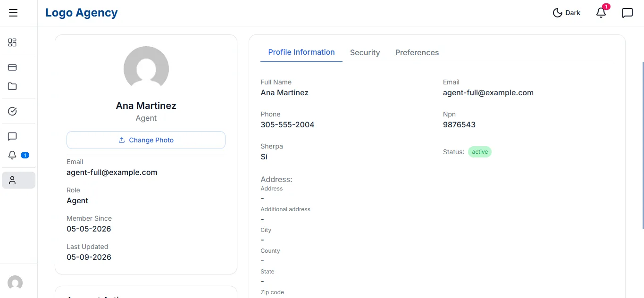Open the card icon in sidebar

tap(12, 67)
